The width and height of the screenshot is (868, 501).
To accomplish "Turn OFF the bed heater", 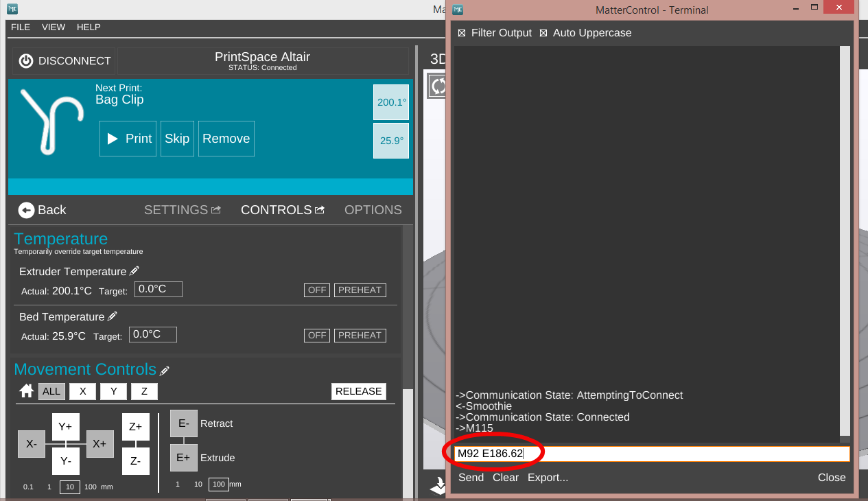I will point(317,336).
